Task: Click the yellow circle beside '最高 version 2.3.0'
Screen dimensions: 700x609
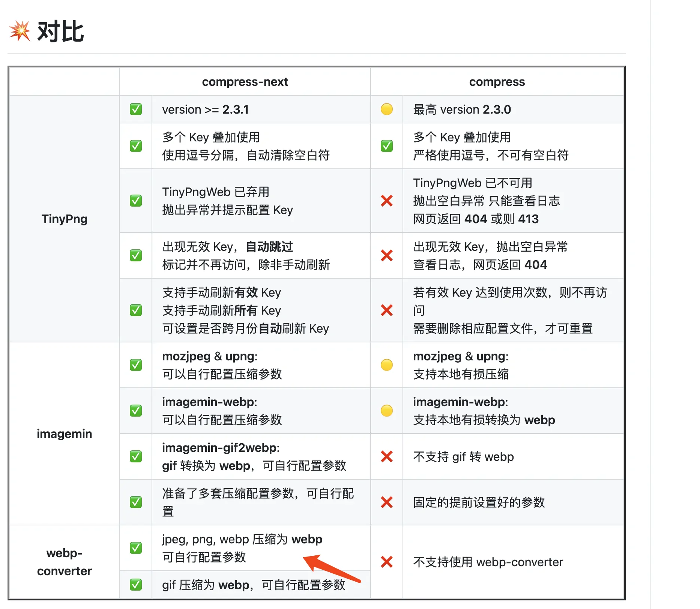Action: [x=387, y=109]
